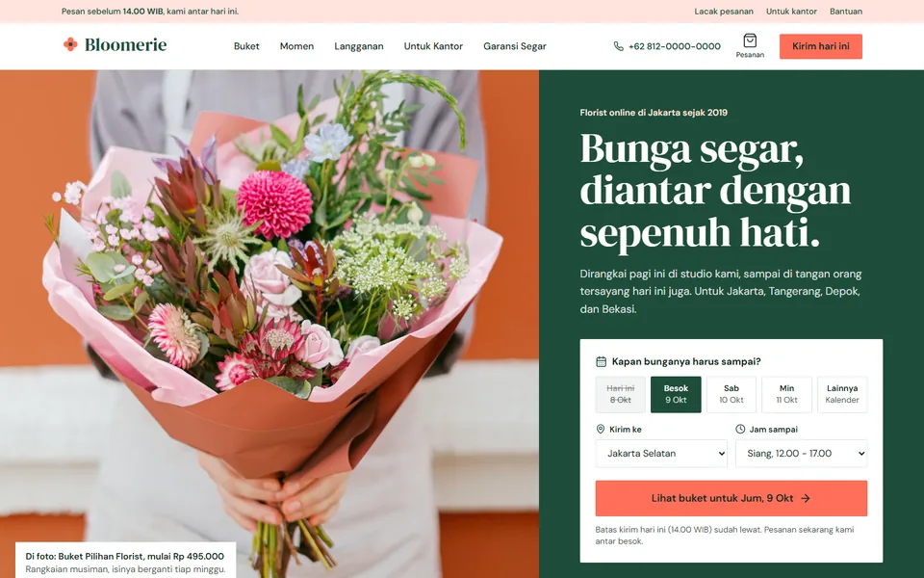The width and height of the screenshot is (924, 578).
Task: Open the Jakarta Selatan area dropdown
Action: tap(661, 454)
